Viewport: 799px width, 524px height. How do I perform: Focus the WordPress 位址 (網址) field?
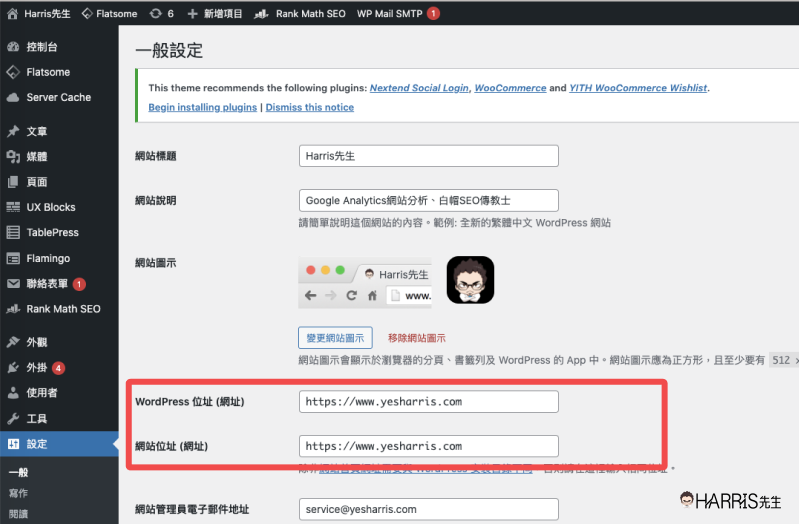pyautogui.click(x=429, y=402)
